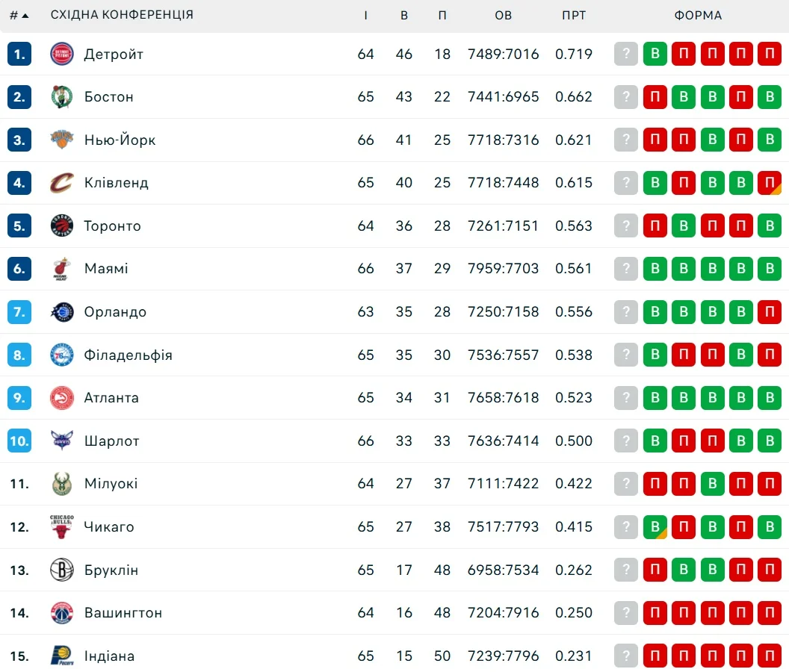Screen dimensions: 789x672
Task: Open the Філадельфія team link
Action: [x=128, y=355]
